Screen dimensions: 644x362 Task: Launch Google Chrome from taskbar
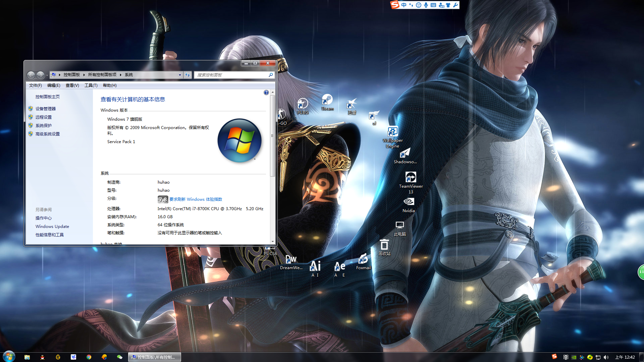pos(89,357)
